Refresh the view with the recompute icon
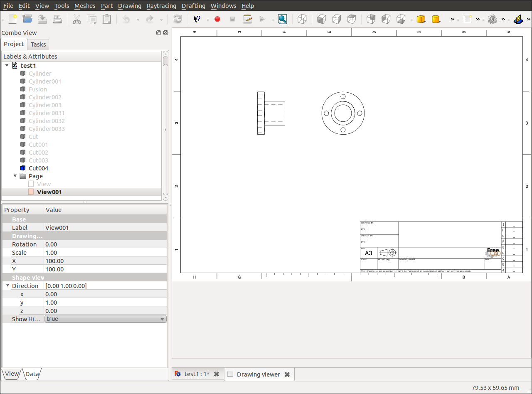The width and height of the screenshot is (532, 394). (177, 19)
